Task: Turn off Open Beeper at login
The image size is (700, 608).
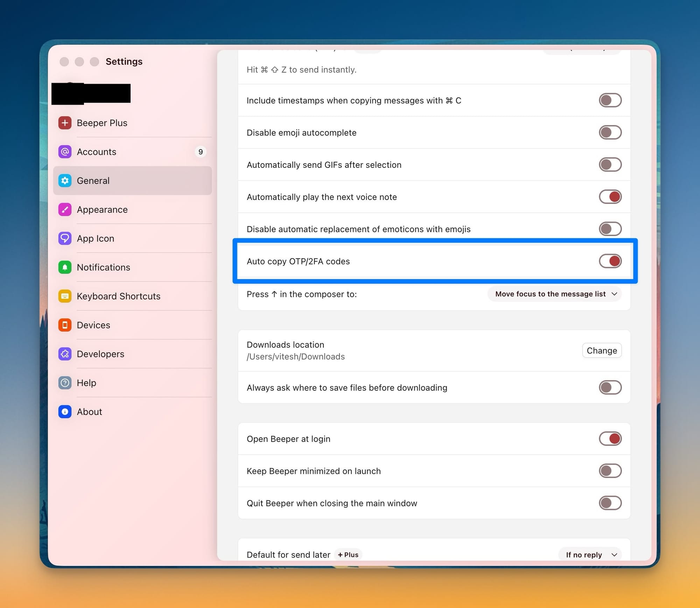Action: 610,439
